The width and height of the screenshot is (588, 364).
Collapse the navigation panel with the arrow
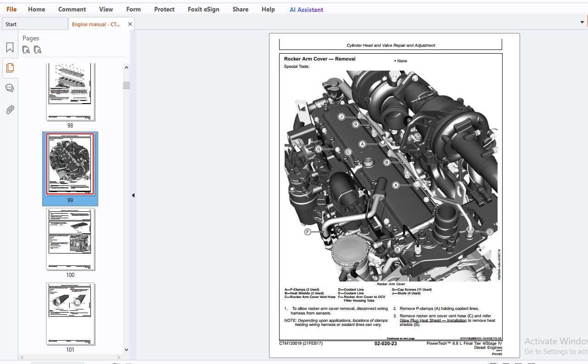click(133, 195)
